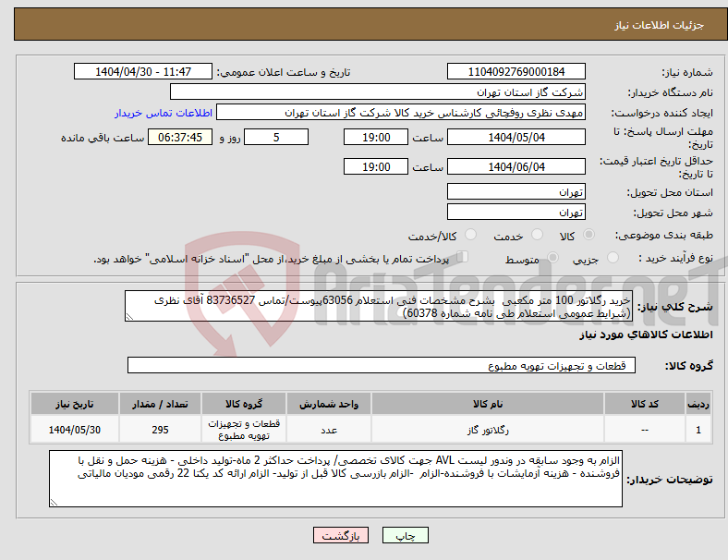Click the announcement date field 1404/04/30 - 11:47
Screen dimensions: 728x560
143,71
